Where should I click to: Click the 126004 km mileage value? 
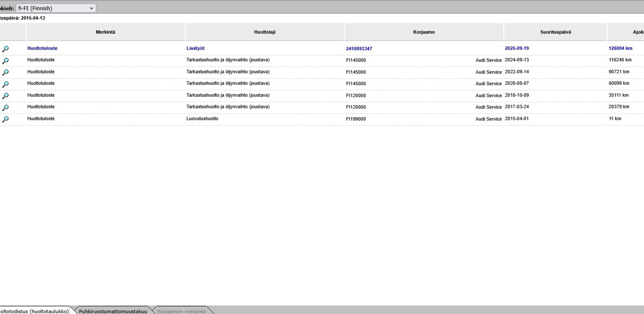coord(620,48)
